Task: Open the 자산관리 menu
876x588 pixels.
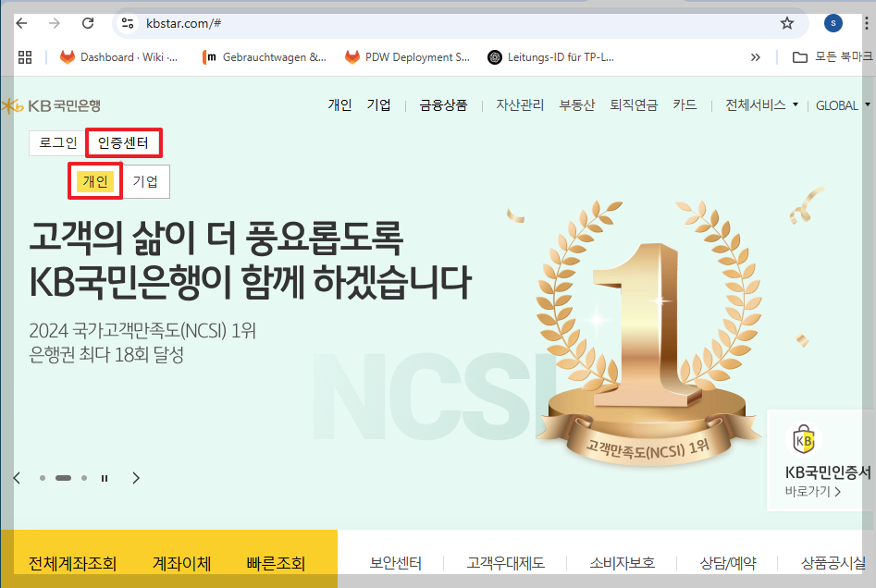Action: pos(520,105)
